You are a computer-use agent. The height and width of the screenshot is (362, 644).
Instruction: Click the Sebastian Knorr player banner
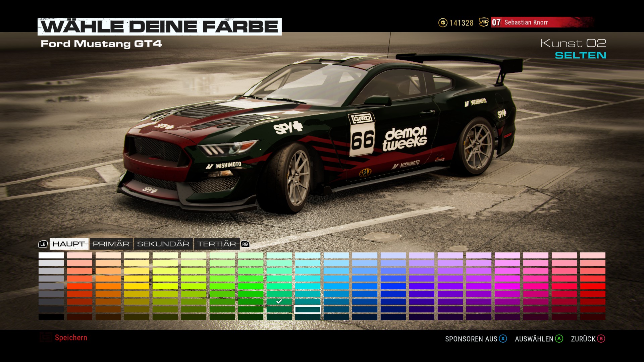coord(542,22)
